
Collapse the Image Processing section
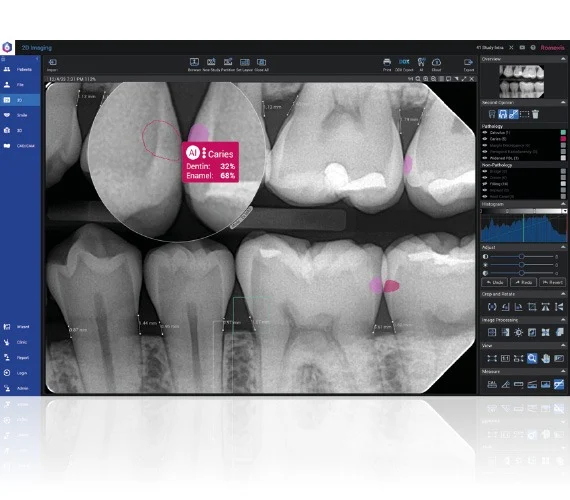click(x=563, y=320)
